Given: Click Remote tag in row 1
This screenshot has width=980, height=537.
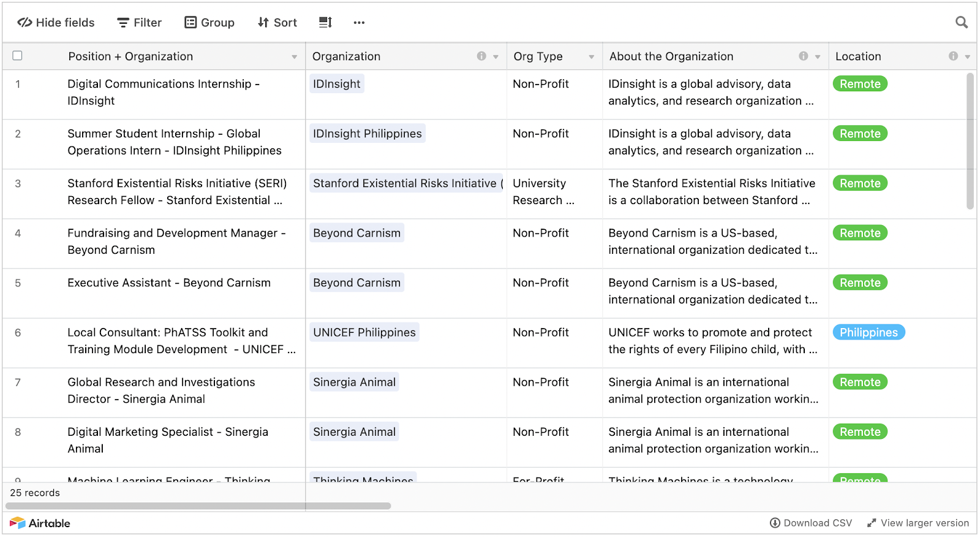Looking at the screenshot, I should [x=860, y=84].
